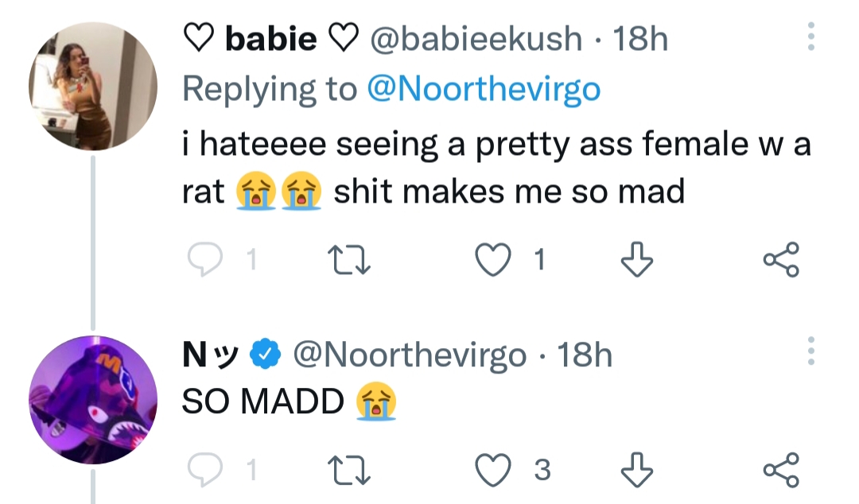859x504 pixels.
Task: Downvote babie's reply with down arrow
Action: [637, 259]
